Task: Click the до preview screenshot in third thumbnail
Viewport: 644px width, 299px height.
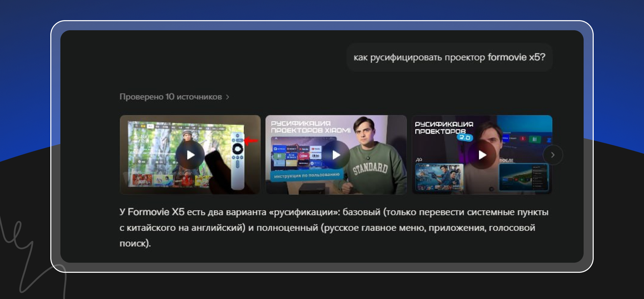Action: [x=439, y=177]
